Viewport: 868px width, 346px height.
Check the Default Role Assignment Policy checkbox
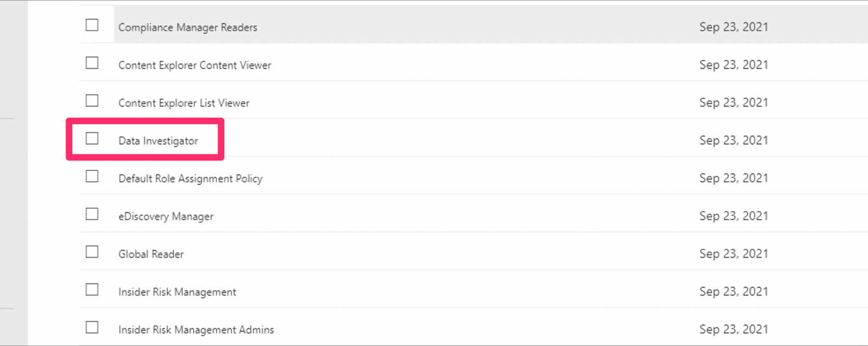coord(92,176)
